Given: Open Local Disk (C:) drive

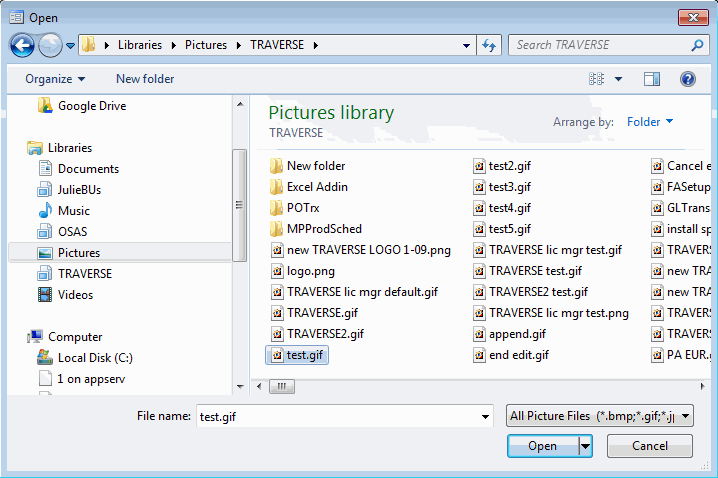Looking at the screenshot, I should [x=94, y=358].
